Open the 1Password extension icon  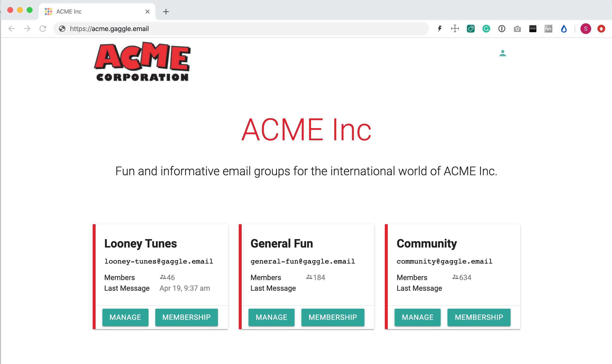(x=502, y=29)
